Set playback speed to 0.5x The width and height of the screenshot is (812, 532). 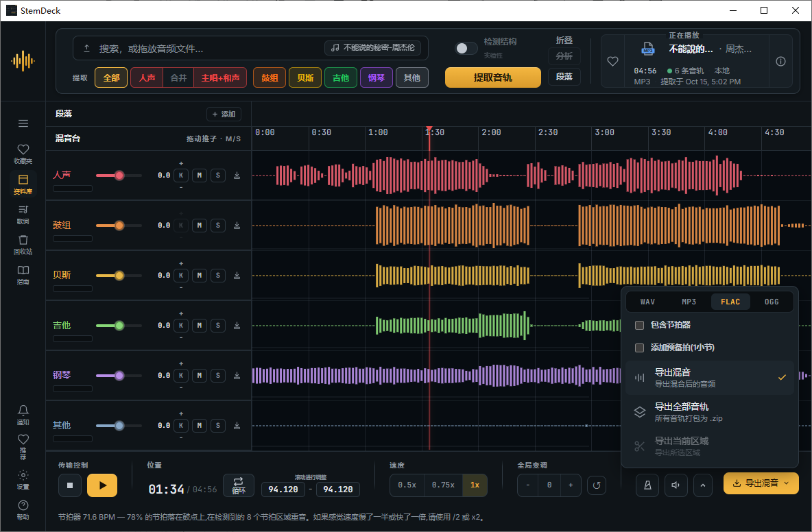(407, 485)
